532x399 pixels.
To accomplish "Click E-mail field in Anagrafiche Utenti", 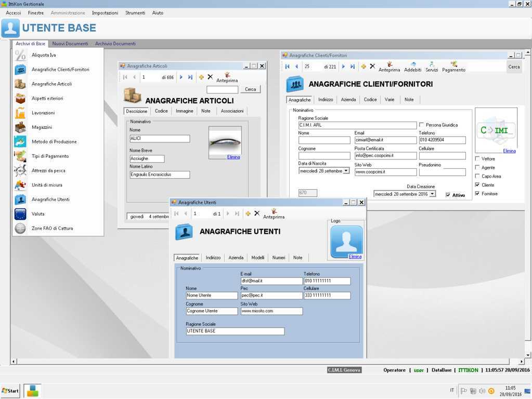I will [x=271, y=281].
